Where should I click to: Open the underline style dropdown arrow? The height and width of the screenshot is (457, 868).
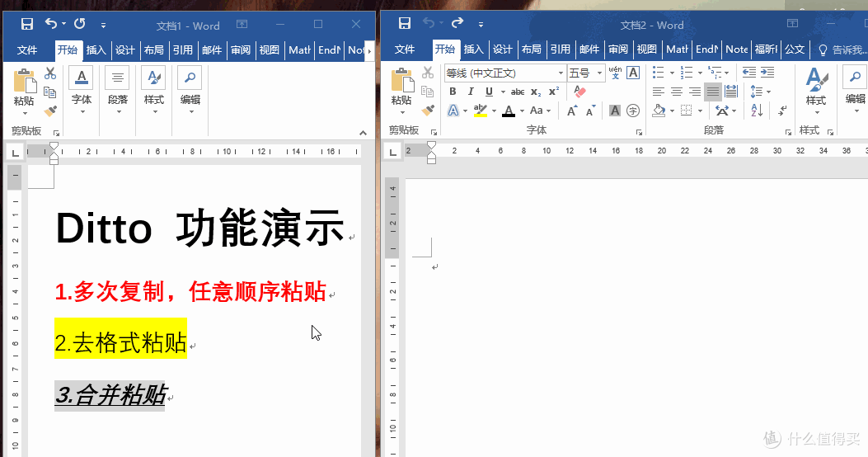point(503,92)
